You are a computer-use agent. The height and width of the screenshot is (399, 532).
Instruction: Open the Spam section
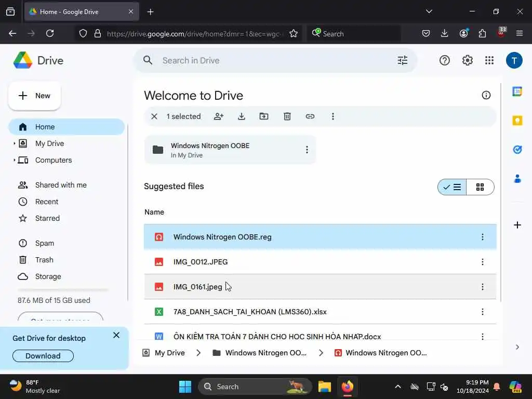66,243
